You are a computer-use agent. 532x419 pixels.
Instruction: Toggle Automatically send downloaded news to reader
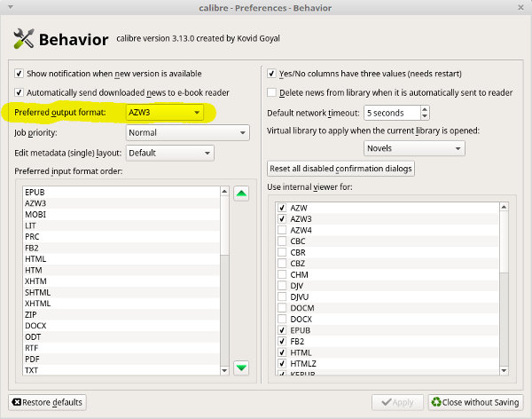click(19, 92)
